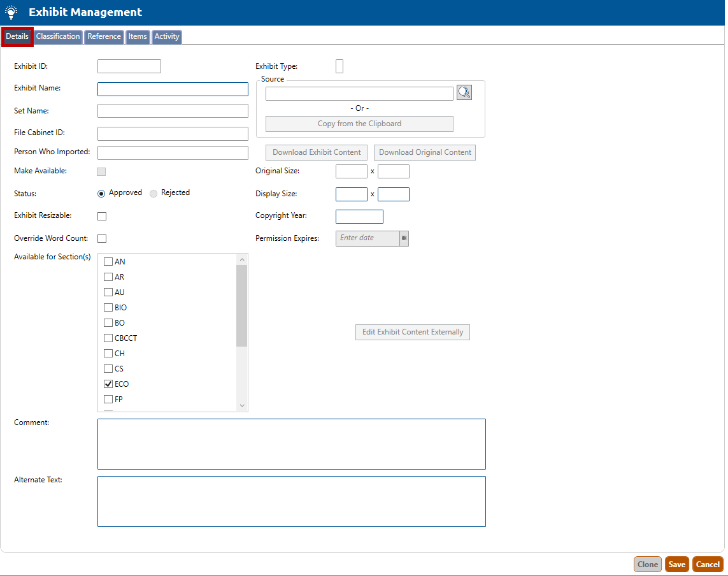This screenshot has height=576, width=728.
Task: Open the Reference tab
Action: (x=104, y=37)
